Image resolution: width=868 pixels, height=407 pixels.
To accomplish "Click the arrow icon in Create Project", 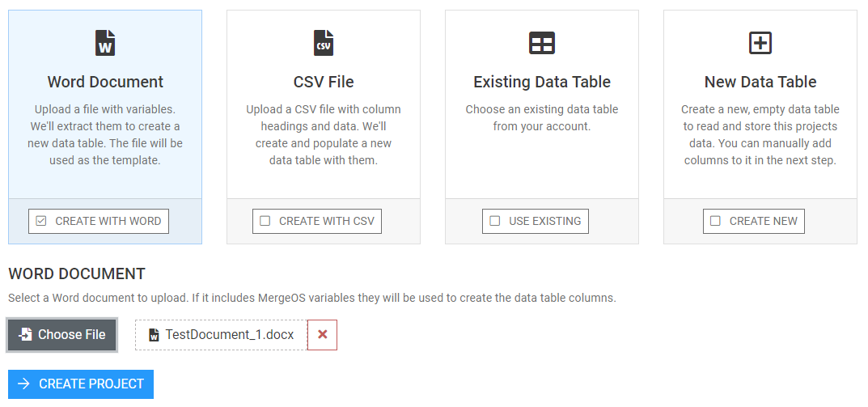I will 24,384.
